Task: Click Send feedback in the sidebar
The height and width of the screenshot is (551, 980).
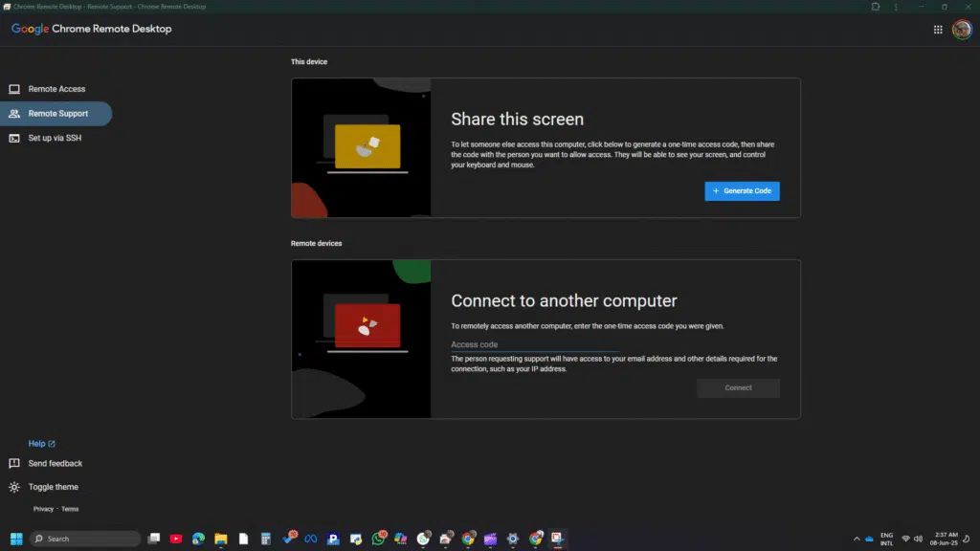Action: pos(55,463)
